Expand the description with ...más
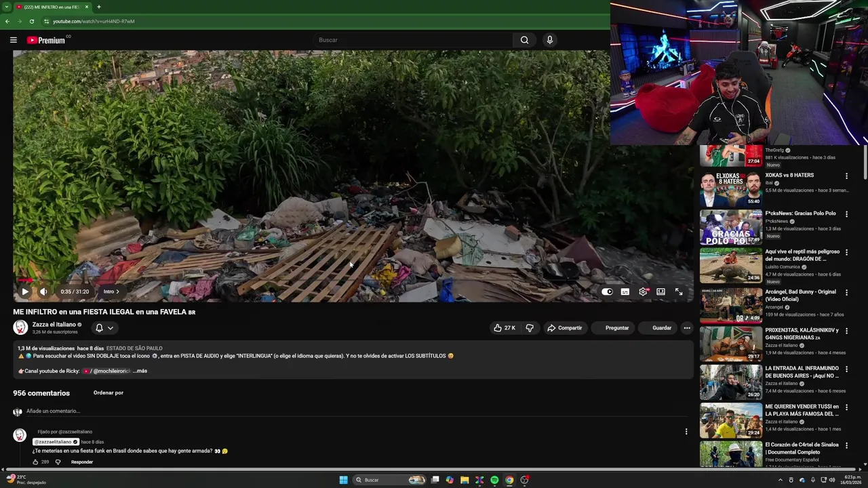 (140, 371)
